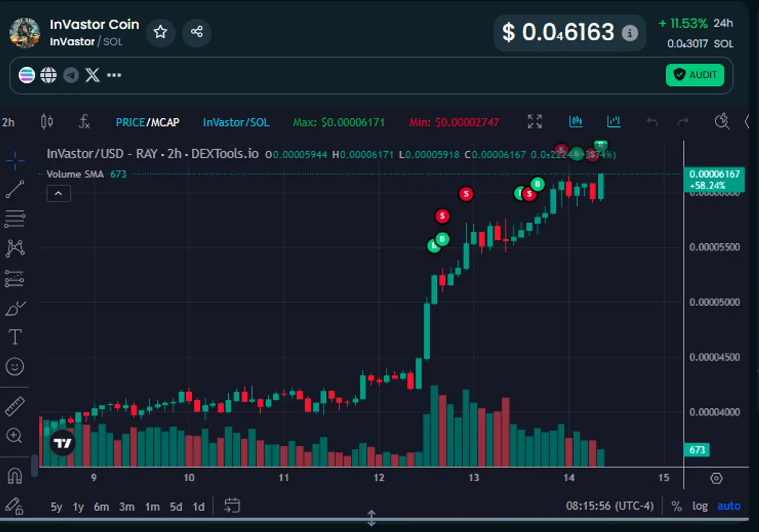Toggle auto scale on price axis
The height and width of the screenshot is (532, 759).
(728, 506)
